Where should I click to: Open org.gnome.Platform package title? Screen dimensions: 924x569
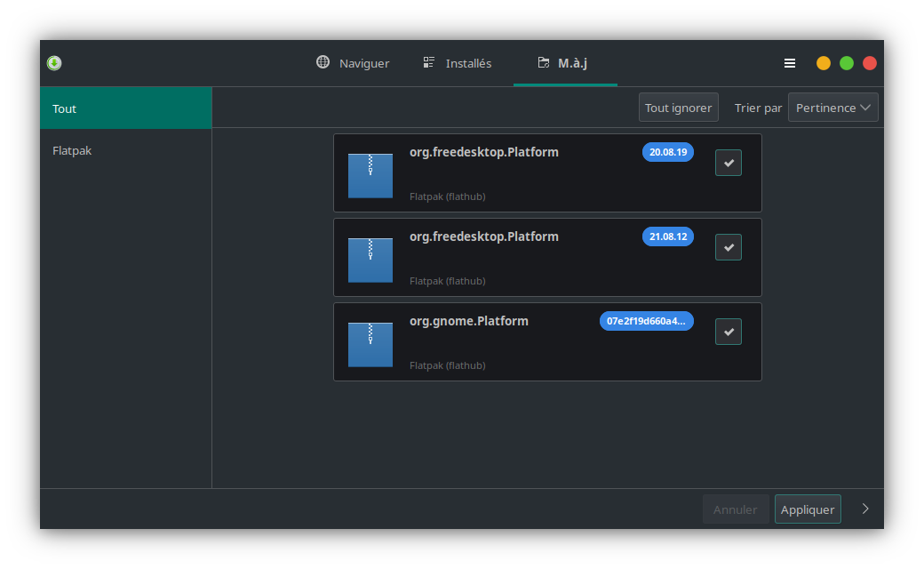point(469,321)
